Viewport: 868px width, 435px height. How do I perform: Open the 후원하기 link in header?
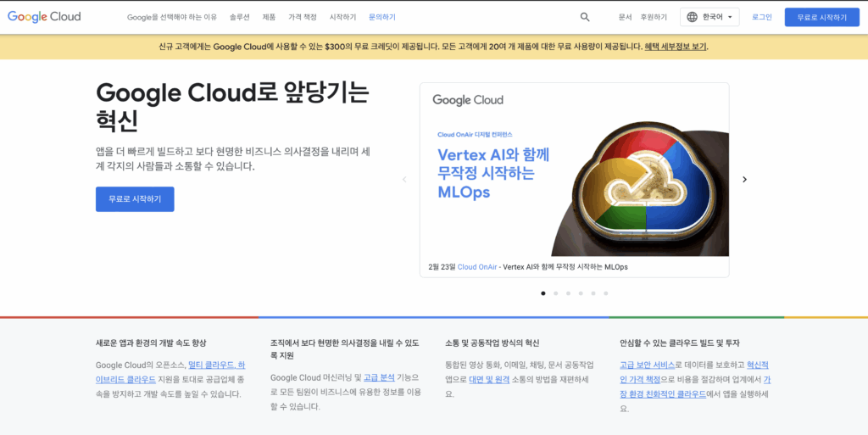click(x=654, y=17)
